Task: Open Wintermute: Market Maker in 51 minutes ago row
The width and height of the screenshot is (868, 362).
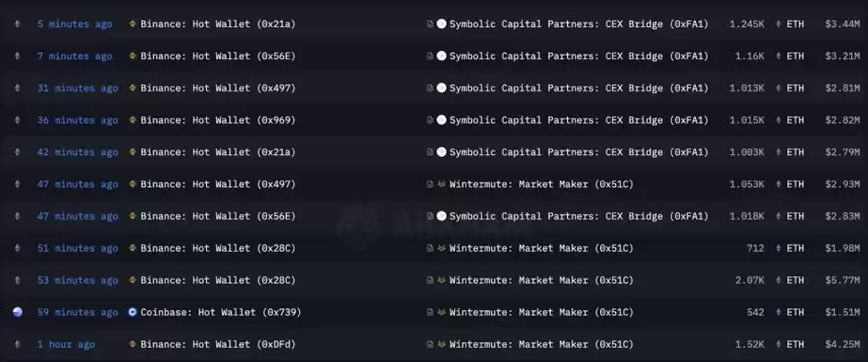Action: [541, 248]
